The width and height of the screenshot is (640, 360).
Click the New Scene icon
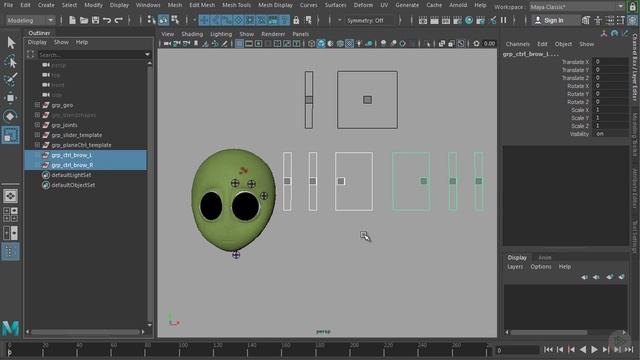point(72,20)
